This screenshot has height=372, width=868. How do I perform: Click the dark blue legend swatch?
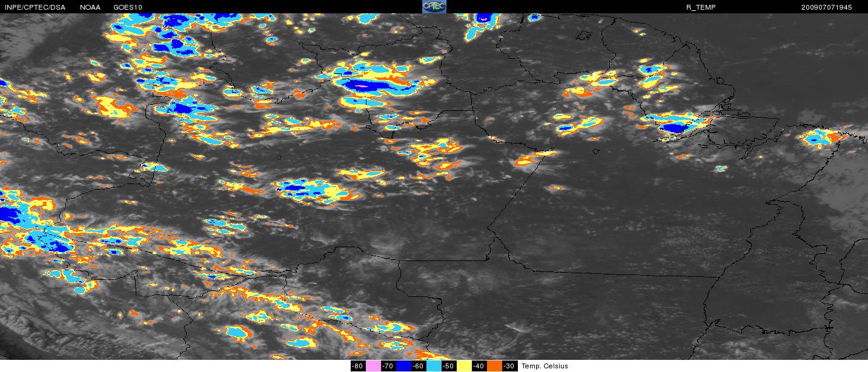403,366
